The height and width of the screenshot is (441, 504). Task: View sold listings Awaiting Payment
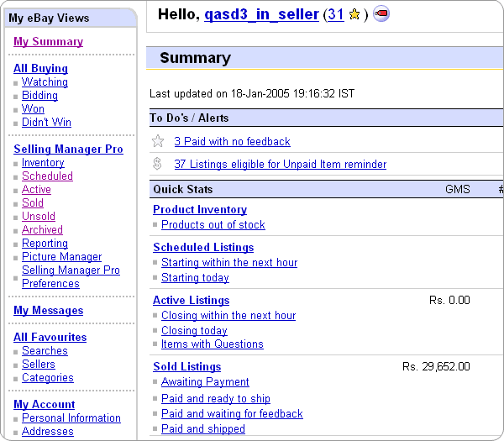pyautogui.click(x=205, y=382)
